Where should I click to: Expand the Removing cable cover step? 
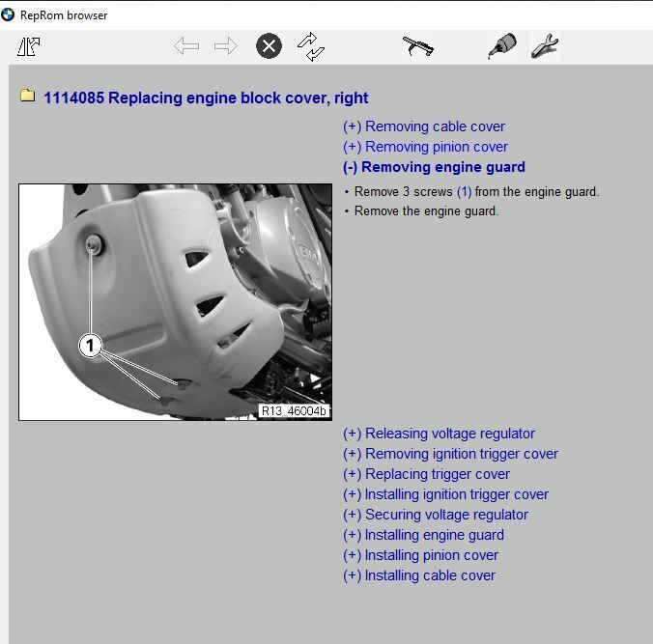424,126
